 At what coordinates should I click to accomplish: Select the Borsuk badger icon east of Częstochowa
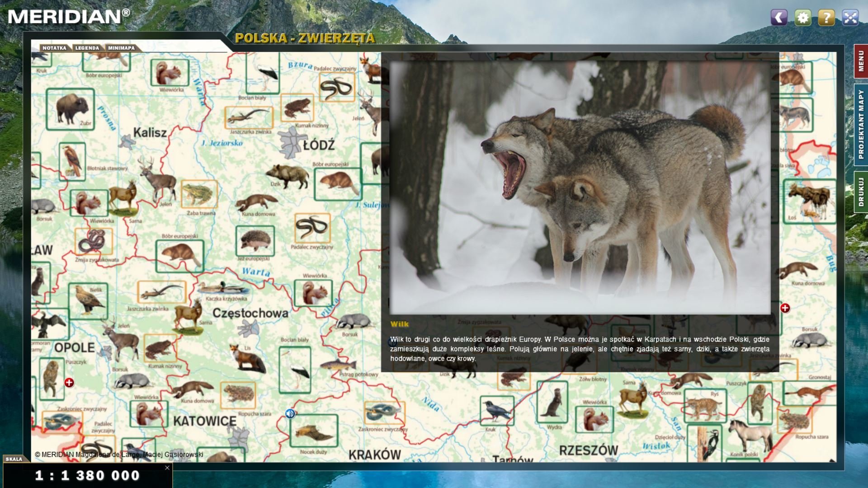pyautogui.click(x=354, y=321)
